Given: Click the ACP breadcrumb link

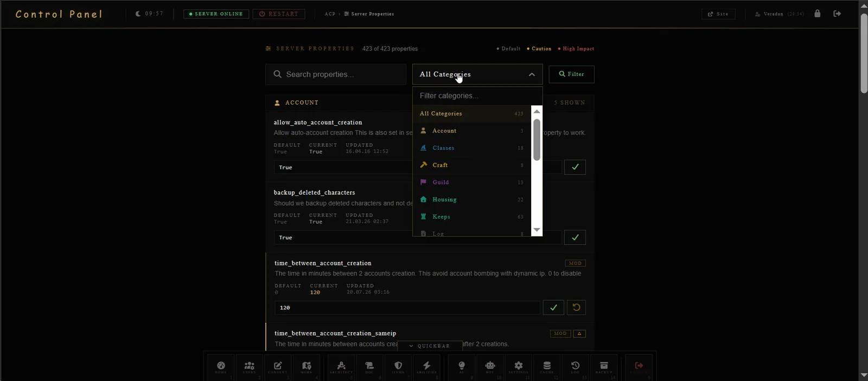Looking at the screenshot, I should click(x=330, y=14).
